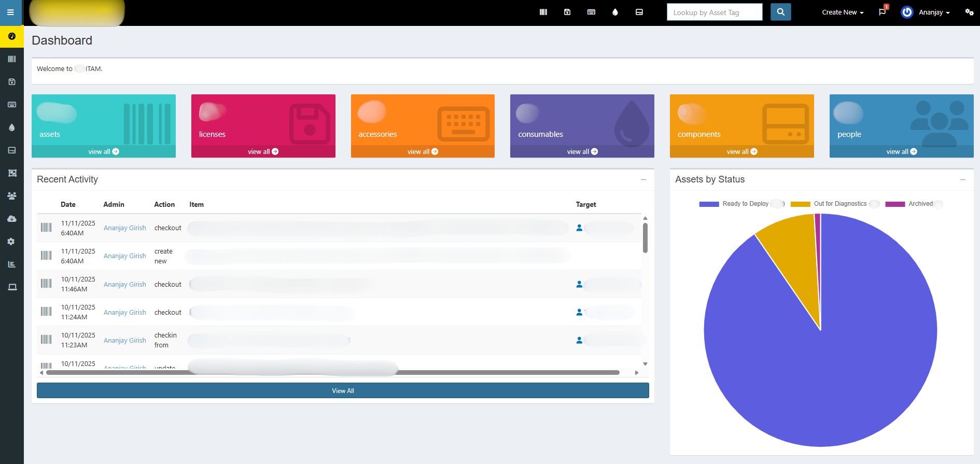Click the View All activity button
The image size is (980, 464).
coord(343,391)
